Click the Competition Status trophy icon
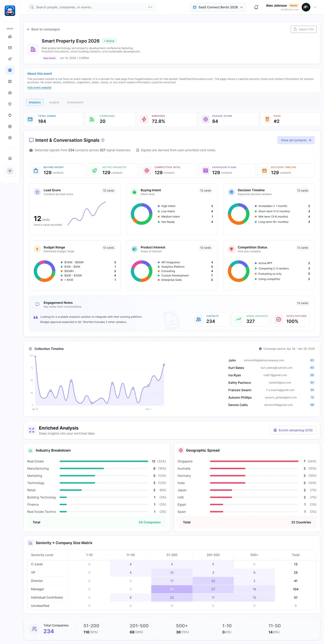The height and width of the screenshot is (644, 324). pos(231,249)
